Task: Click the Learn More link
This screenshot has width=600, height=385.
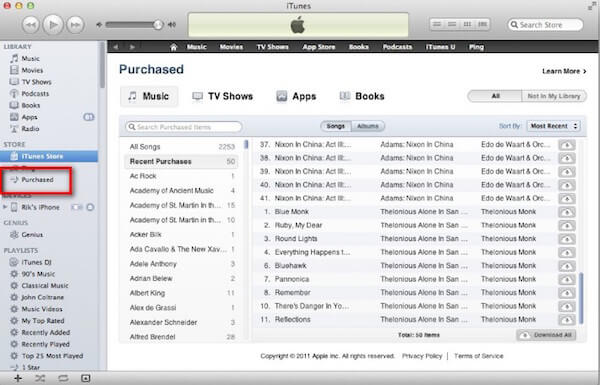Action: tap(564, 71)
